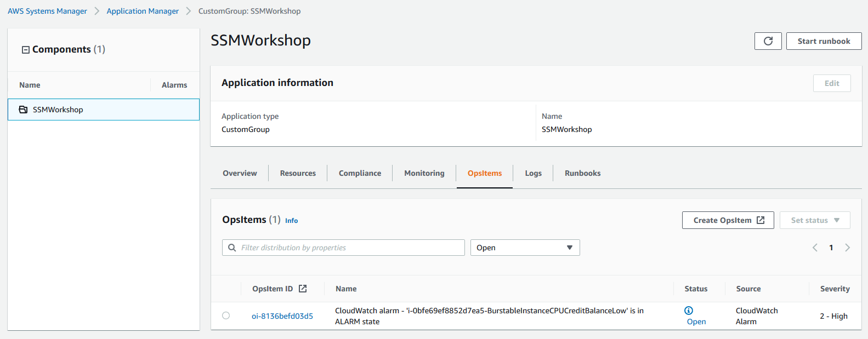Click the '2 - High' severity cell
Image resolution: width=868 pixels, height=339 pixels.
pyautogui.click(x=833, y=316)
